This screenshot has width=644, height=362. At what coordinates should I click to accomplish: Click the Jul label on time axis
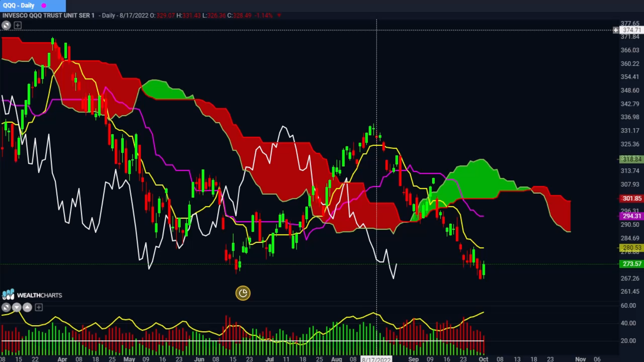click(x=269, y=359)
